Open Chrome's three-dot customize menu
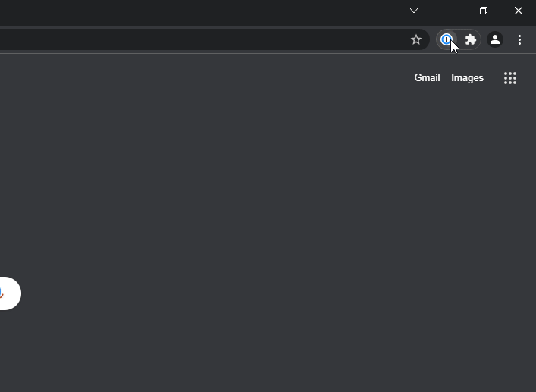 pyautogui.click(x=519, y=39)
